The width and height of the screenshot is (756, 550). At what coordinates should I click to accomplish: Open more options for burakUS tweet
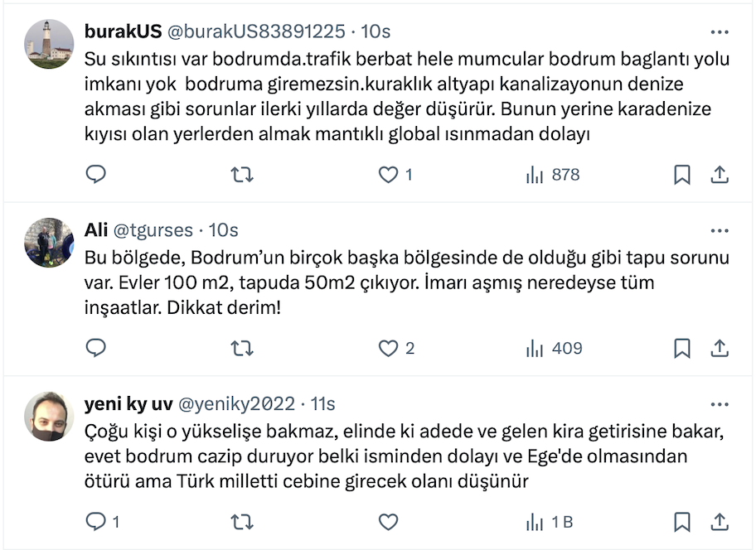(x=719, y=31)
